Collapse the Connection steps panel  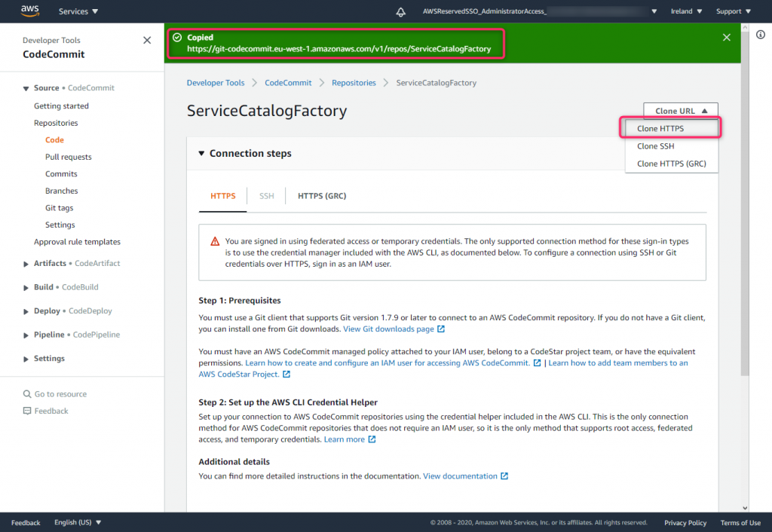coord(201,154)
